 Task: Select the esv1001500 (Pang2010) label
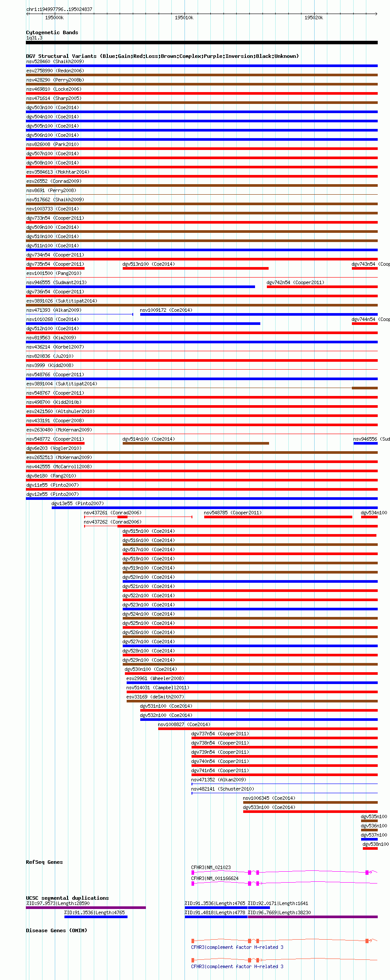53,273
